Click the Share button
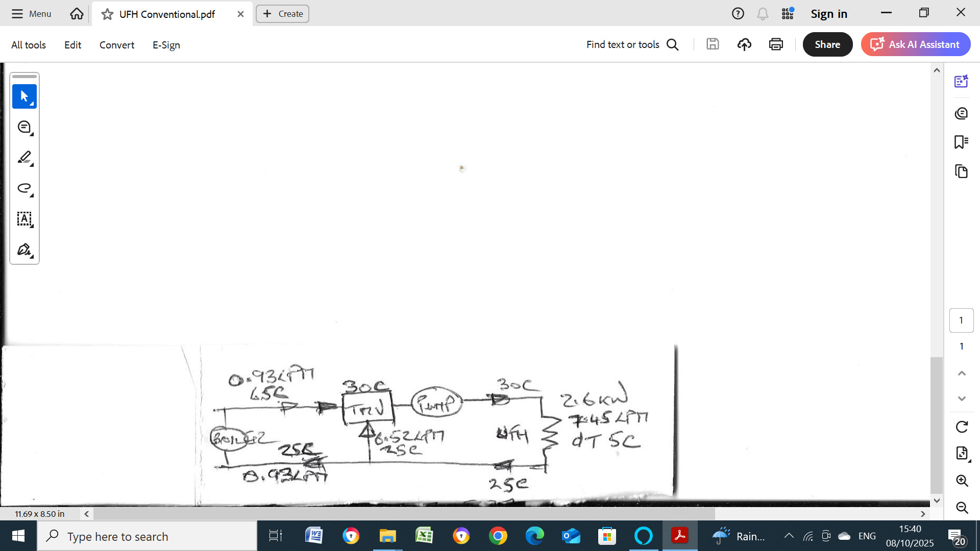This screenshot has height=551, width=980. [x=827, y=44]
